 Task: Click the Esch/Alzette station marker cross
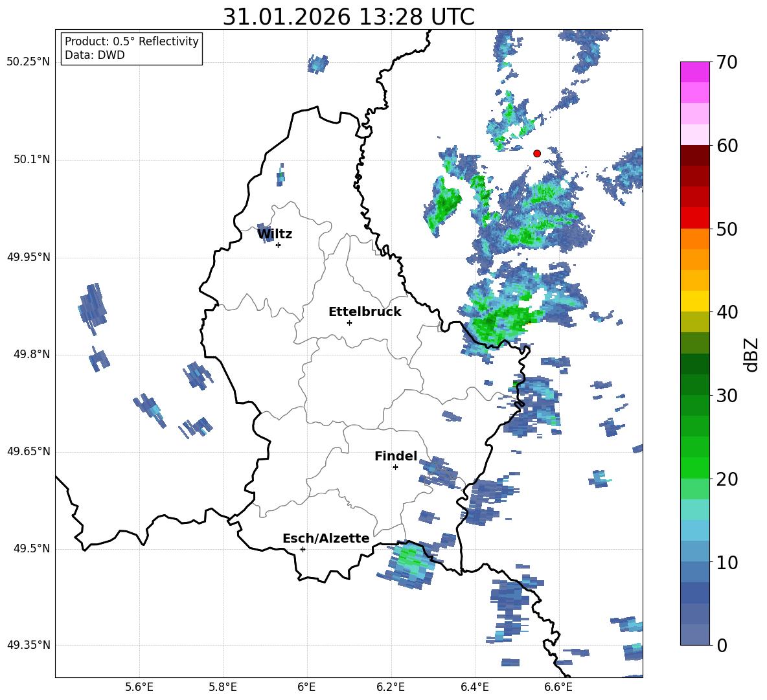(303, 549)
